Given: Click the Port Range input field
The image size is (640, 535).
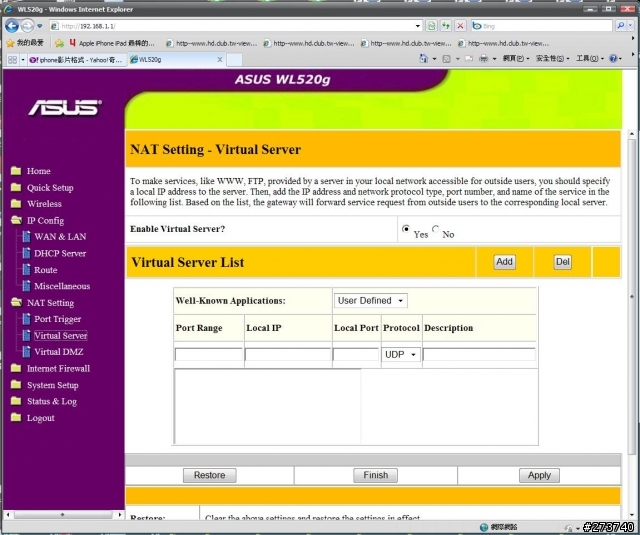Looking at the screenshot, I should 209,355.
